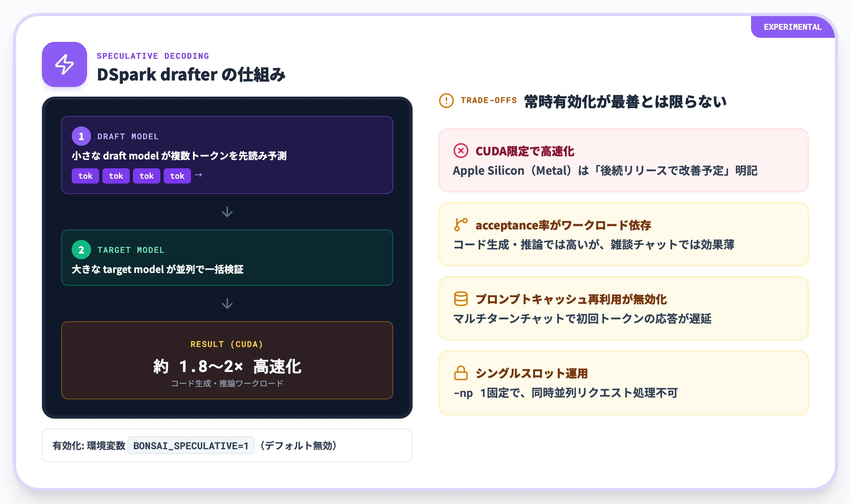851x504 pixels.
Task: Click the branch icon beside acceptance率
Action: point(461,225)
